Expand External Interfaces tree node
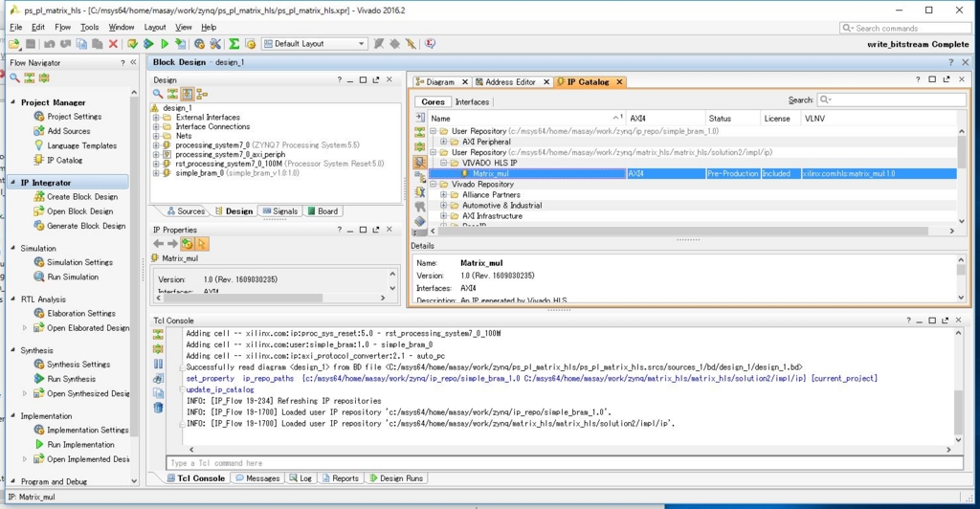The width and height of the screenshot is (980, 509). (156, 118)
